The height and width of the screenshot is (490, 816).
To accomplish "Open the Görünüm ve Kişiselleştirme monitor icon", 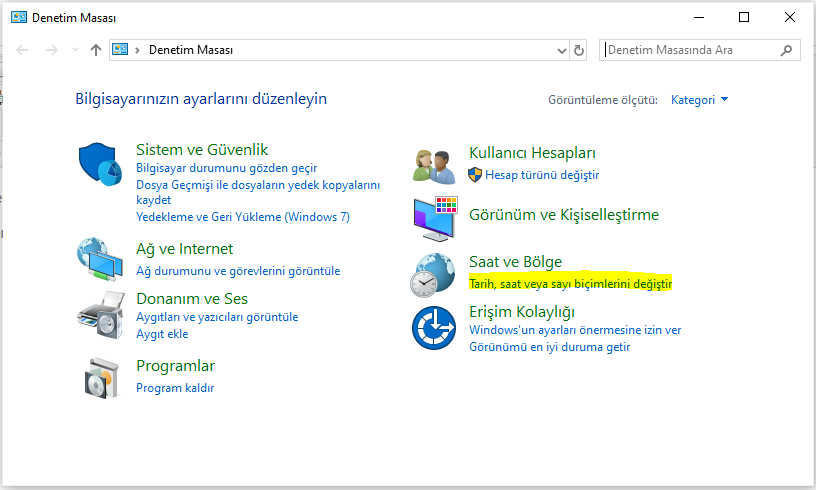I will (436, 219).
